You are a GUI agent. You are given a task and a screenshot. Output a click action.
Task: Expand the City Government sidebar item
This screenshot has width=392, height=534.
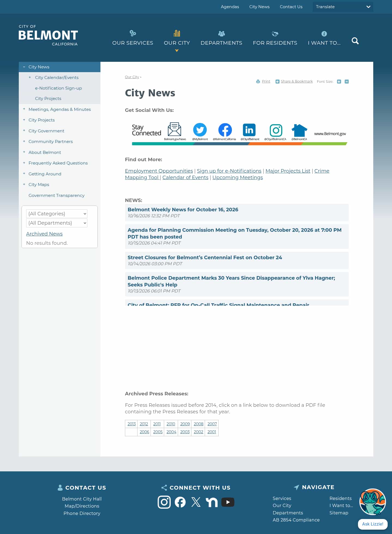click(x=24, y=130)
